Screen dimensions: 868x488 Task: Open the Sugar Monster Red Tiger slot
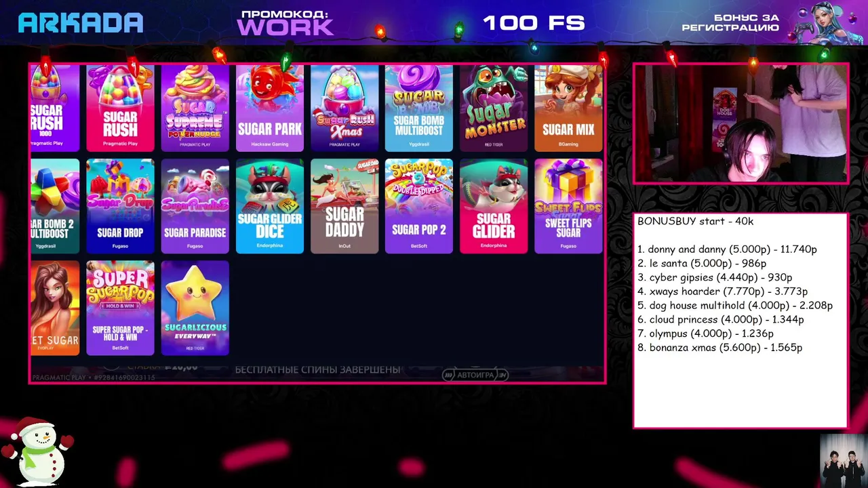tap(493, 108)
